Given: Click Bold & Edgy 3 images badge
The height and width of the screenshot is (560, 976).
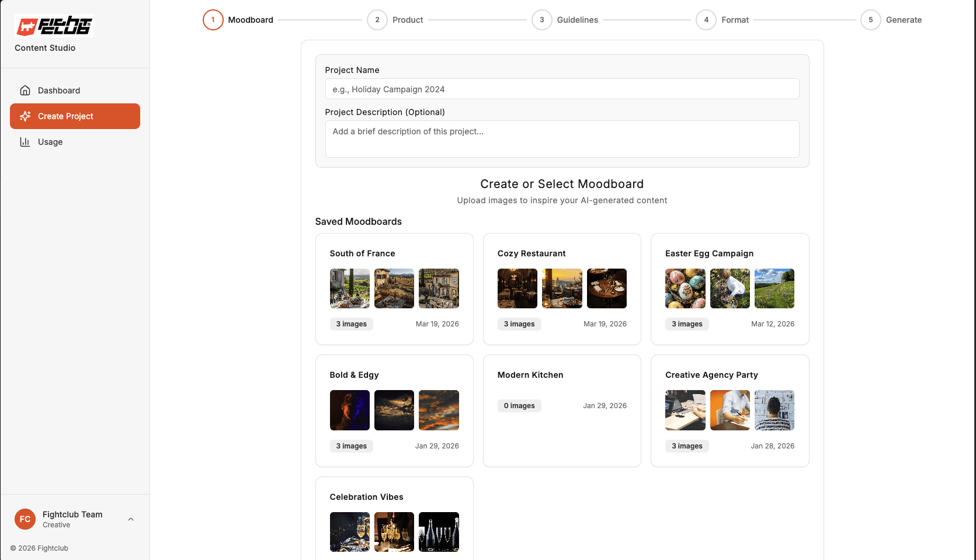Looking at the screenshot, I should click(352, 446).
